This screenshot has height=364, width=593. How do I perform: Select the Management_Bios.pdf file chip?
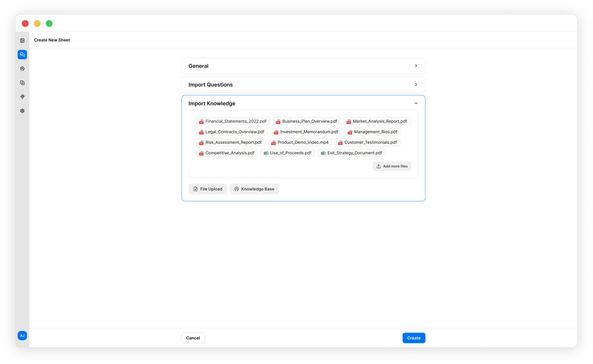tap(372, 132)
